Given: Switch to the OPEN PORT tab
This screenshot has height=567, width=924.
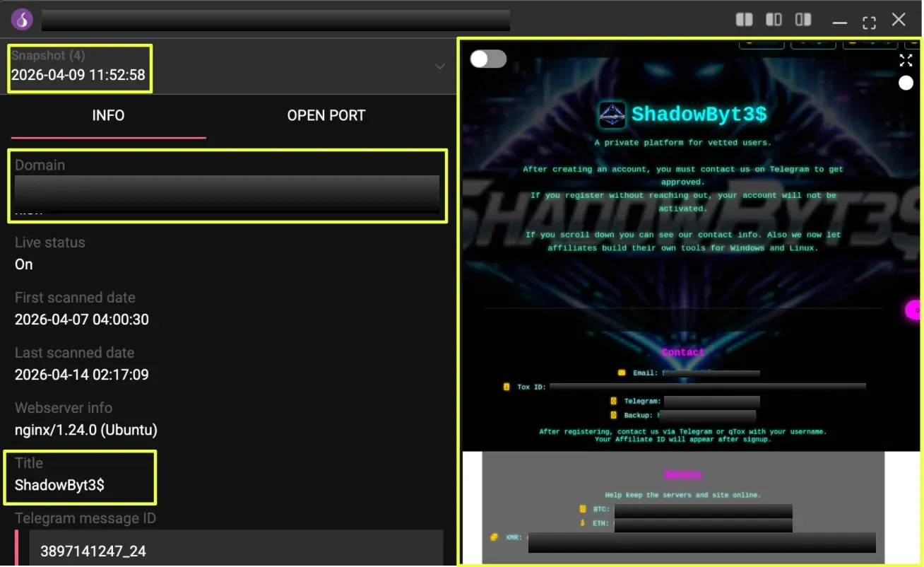Looking at the screenshot, I should tap(326, 115).
